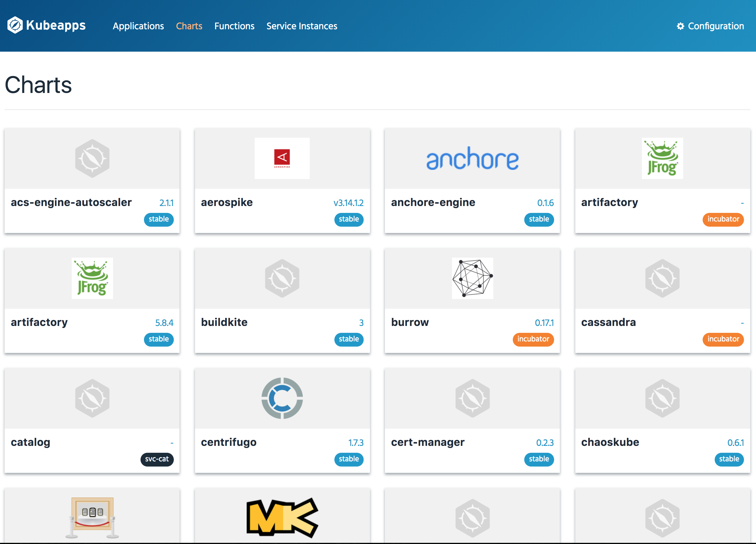This screenshot has width=756, height=544.
Task: Click the Aerospike logo icon
Action: [x=282, y=158]
